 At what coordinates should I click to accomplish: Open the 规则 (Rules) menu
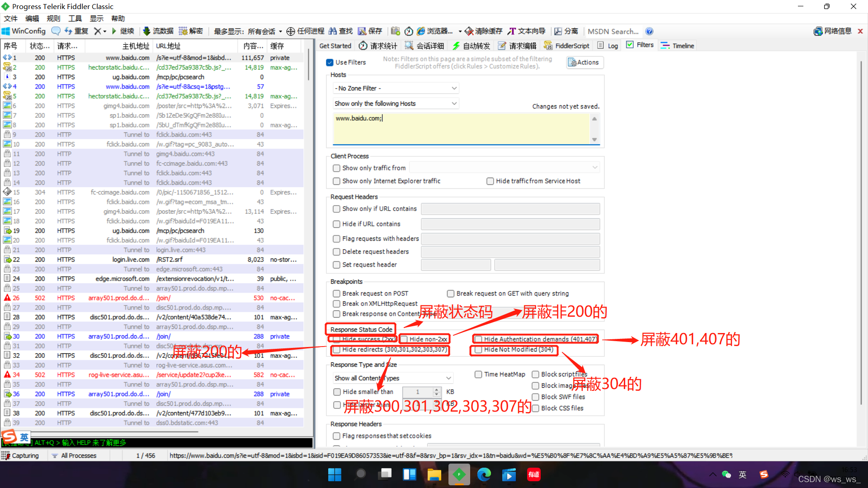53,19
